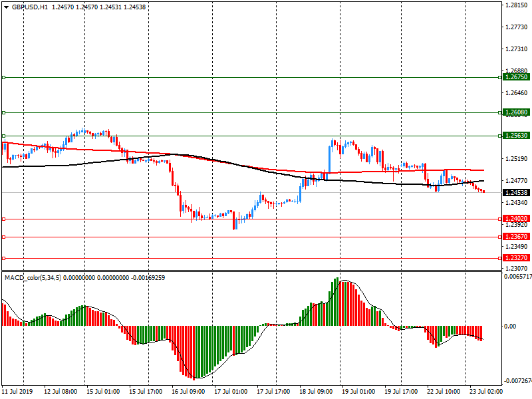This screenshot has height=399, width=532.
Task: Click the 16 Jul 09:00 time label
Action: [x=188, y=392]
